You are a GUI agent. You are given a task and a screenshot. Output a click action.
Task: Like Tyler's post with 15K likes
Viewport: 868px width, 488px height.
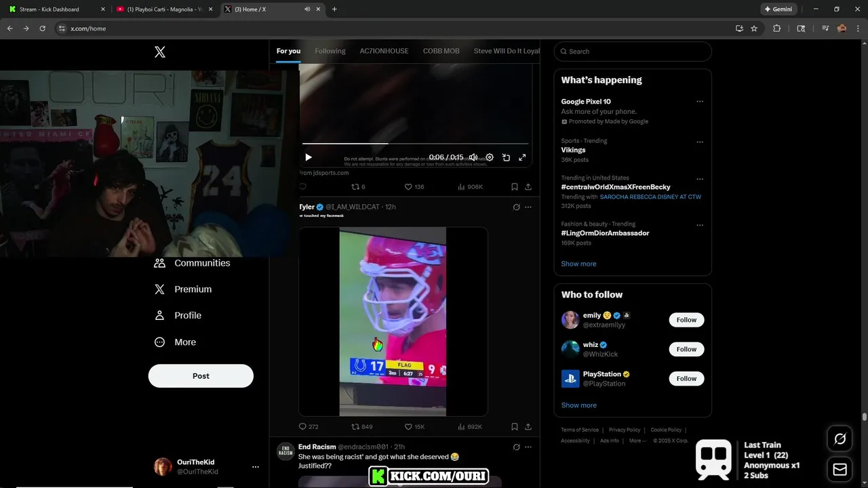click(x=414, y=427)
